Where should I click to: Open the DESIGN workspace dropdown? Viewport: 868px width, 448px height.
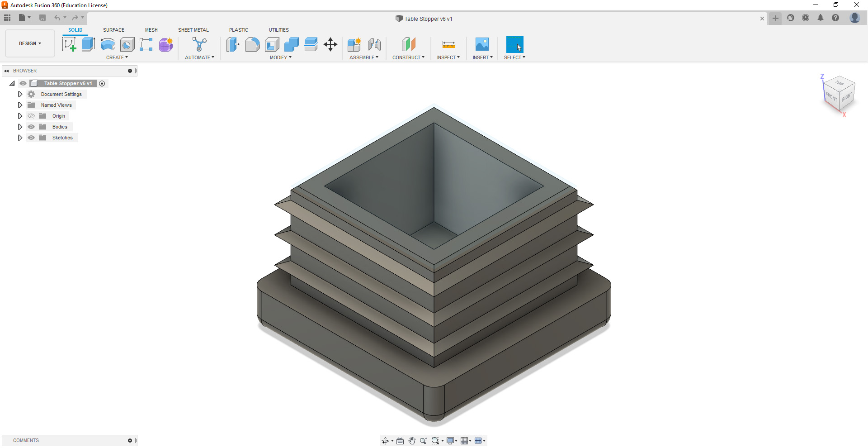click(x=30, y=43)
